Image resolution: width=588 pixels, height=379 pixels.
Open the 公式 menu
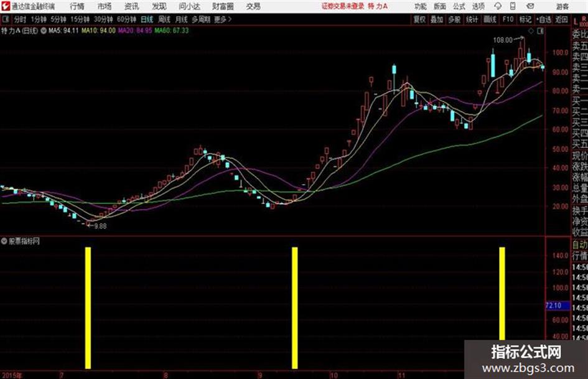459,6
